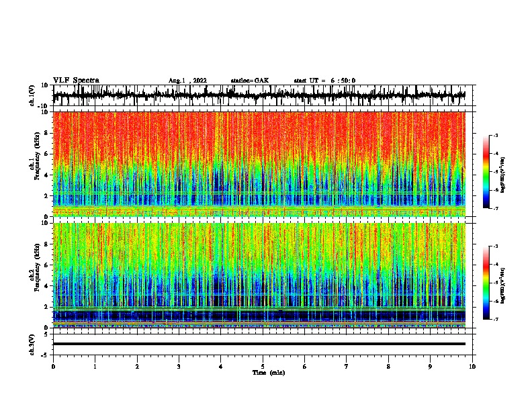The height and width of the screenshot is (411, 532).
Task: Click the time axis tick label "9"
Action: coord(430,367)
